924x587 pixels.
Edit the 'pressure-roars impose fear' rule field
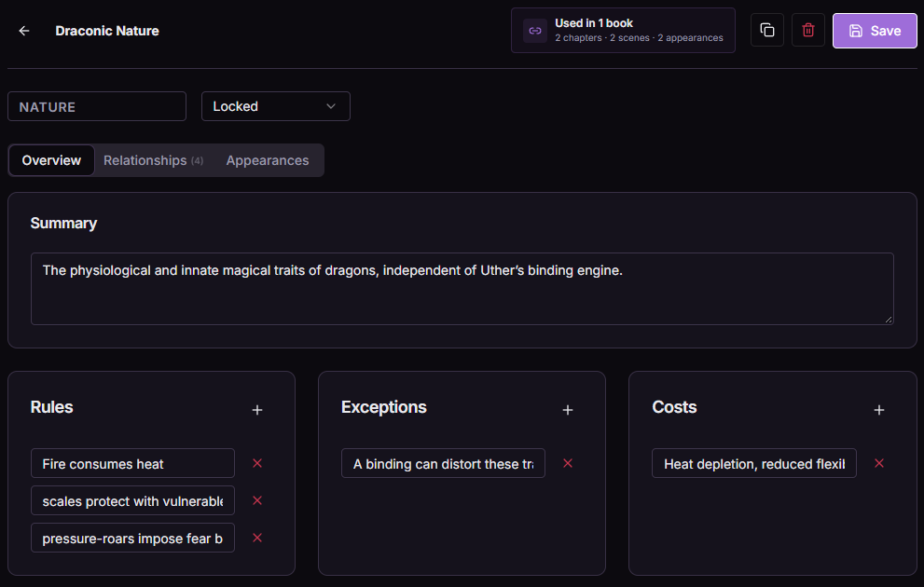click(132, 538)
